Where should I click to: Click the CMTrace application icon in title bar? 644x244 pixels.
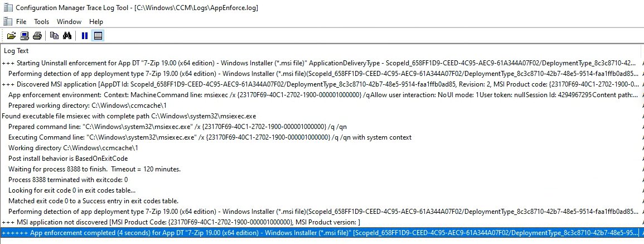click(x=7, y=7)
